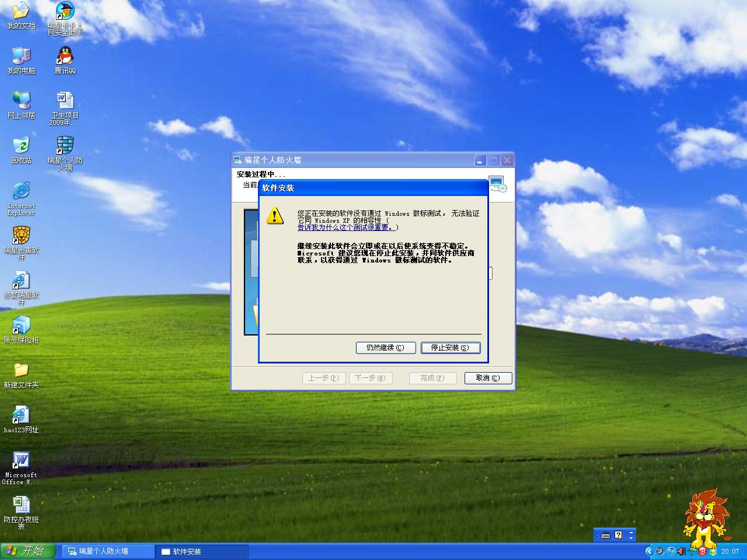The height and width of the screenshot is (560, 747).
Task: Click the 软件安装 dialog title bar
Action: 373,188
